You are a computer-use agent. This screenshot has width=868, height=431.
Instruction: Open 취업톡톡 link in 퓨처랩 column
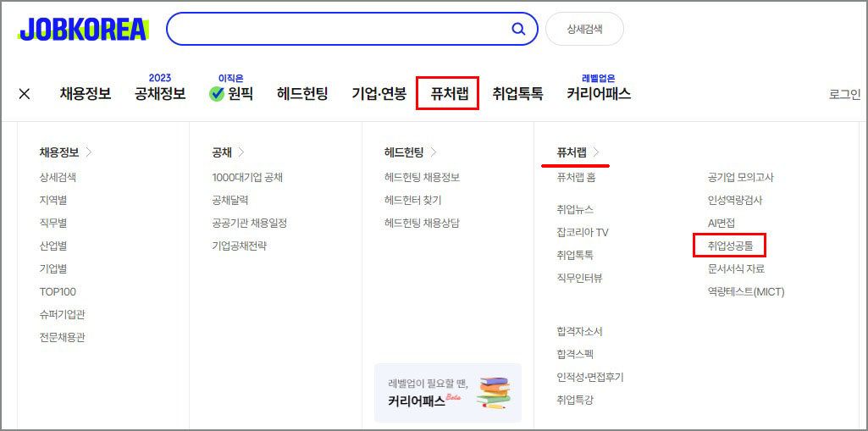575,255
